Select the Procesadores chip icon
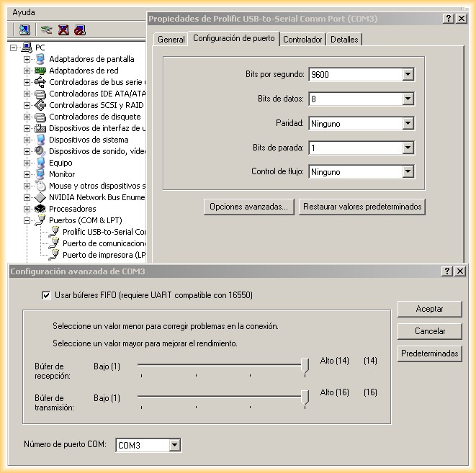 [x=41, y=209]
